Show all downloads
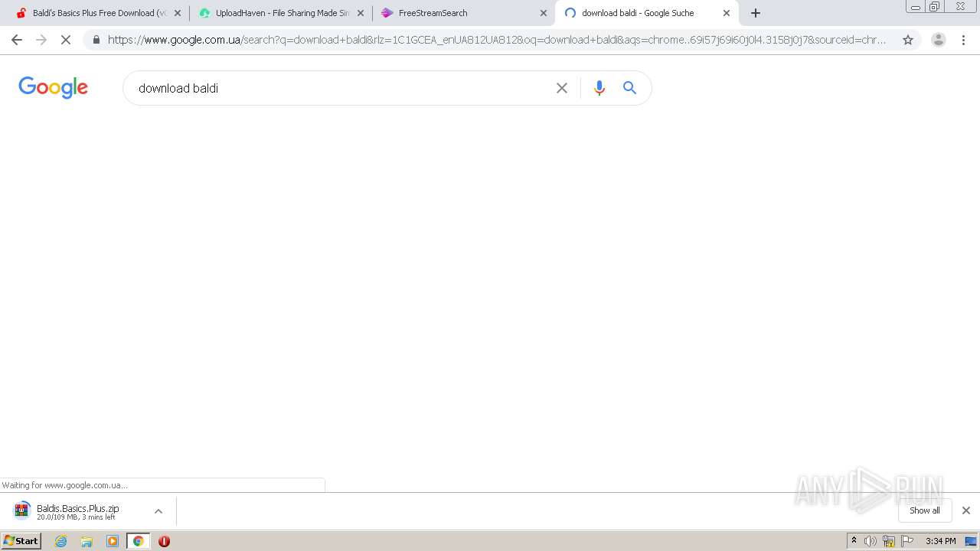The image size is (980, 551). click(x=925, y=510)
